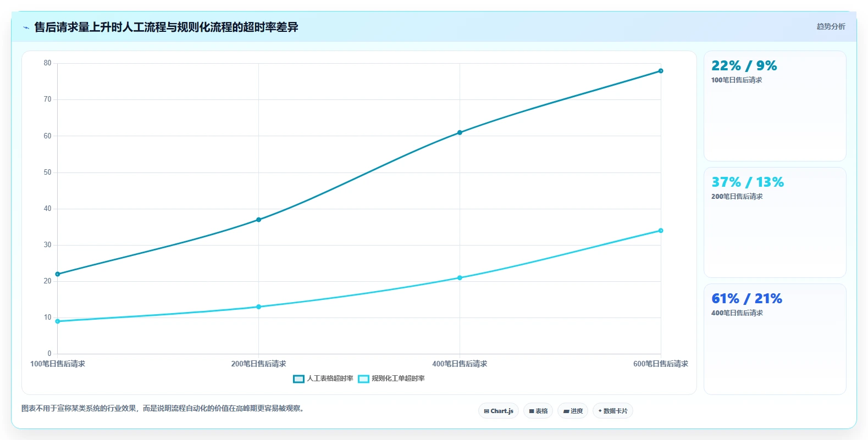
Task: Click the icon inside the Chart.js tag
Action: point(486,411)
